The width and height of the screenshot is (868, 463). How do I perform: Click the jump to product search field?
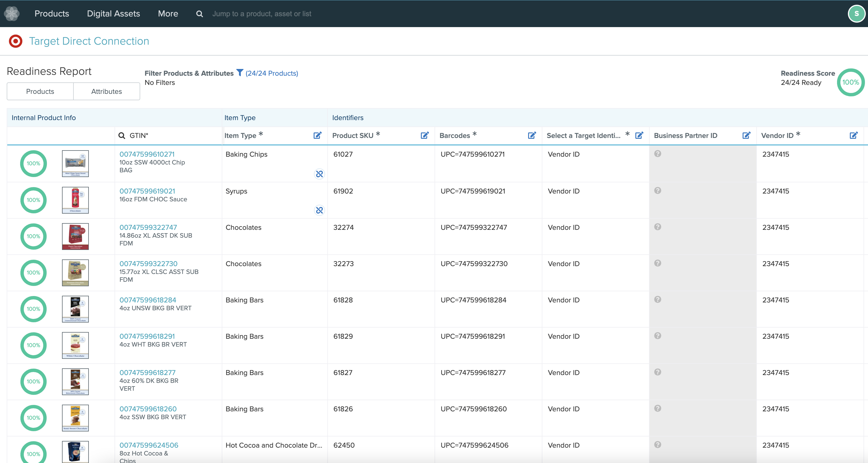pyautogui.click(x=262, y=14)
